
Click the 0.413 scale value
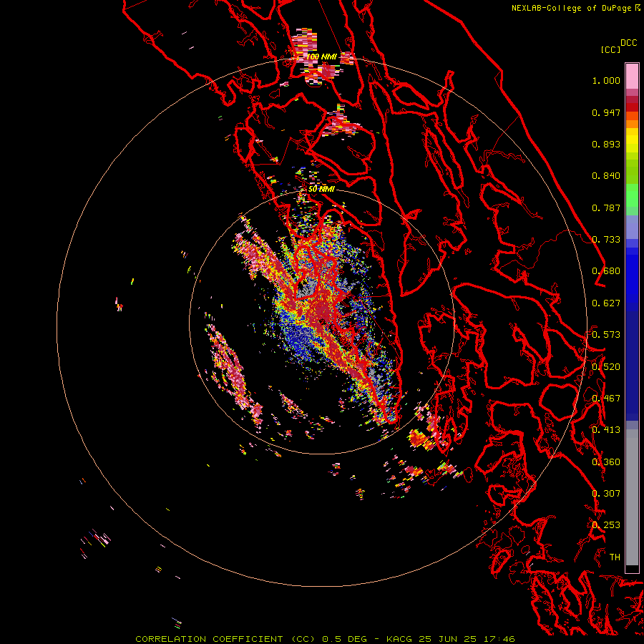(x=606, y=430)
